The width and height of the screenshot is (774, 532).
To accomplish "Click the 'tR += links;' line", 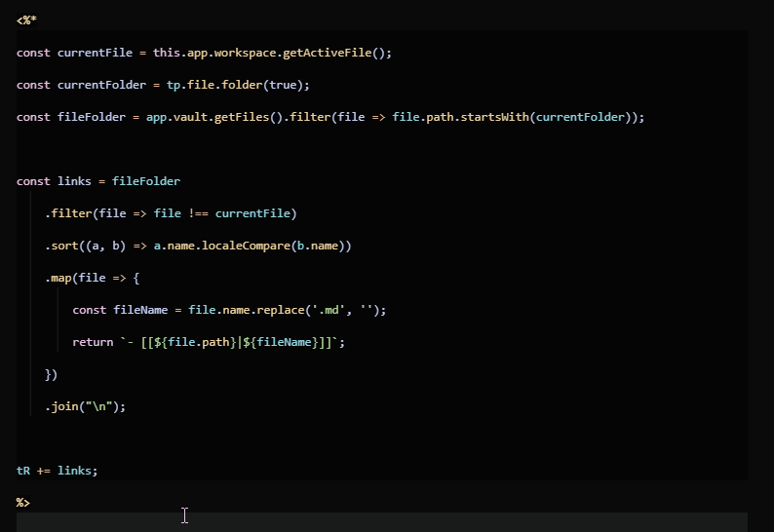I will coord(58,471).
